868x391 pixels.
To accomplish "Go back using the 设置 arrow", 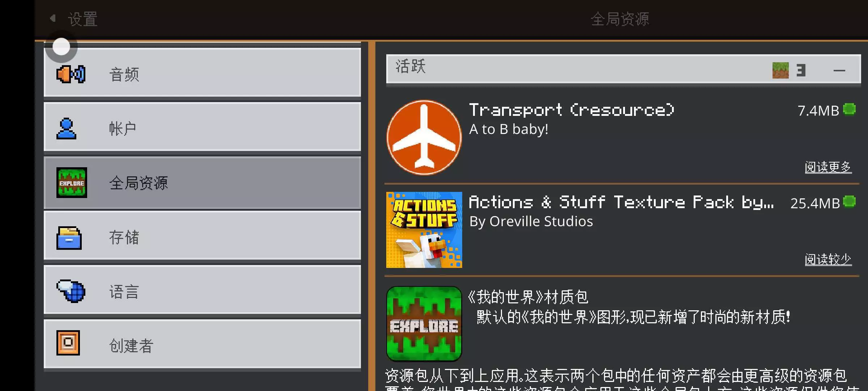I will [x=53, y=18].
